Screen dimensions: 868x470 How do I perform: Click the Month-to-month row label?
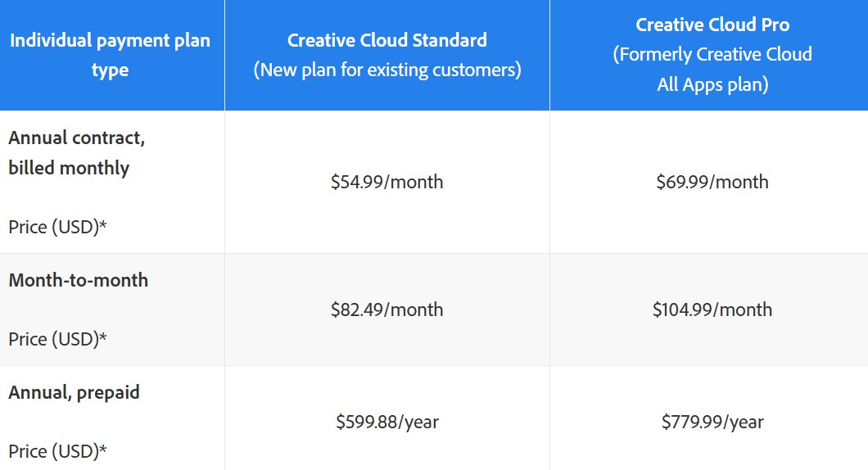pos(79,280)
